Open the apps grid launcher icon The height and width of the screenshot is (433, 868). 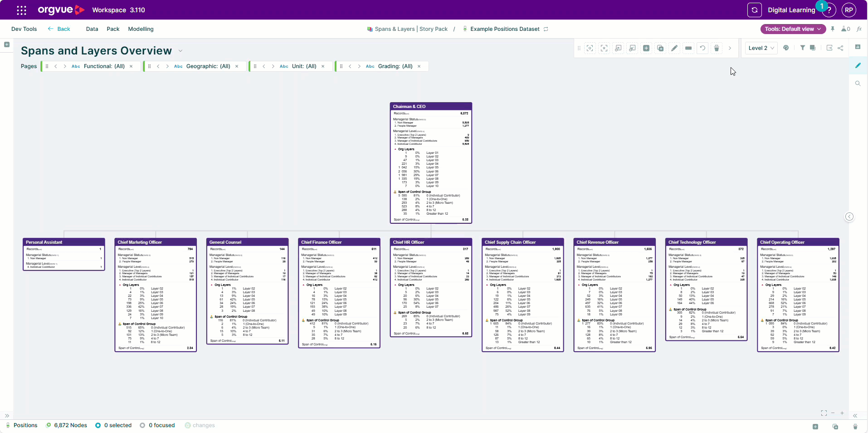pyautogui.click(x=21, y=10)
